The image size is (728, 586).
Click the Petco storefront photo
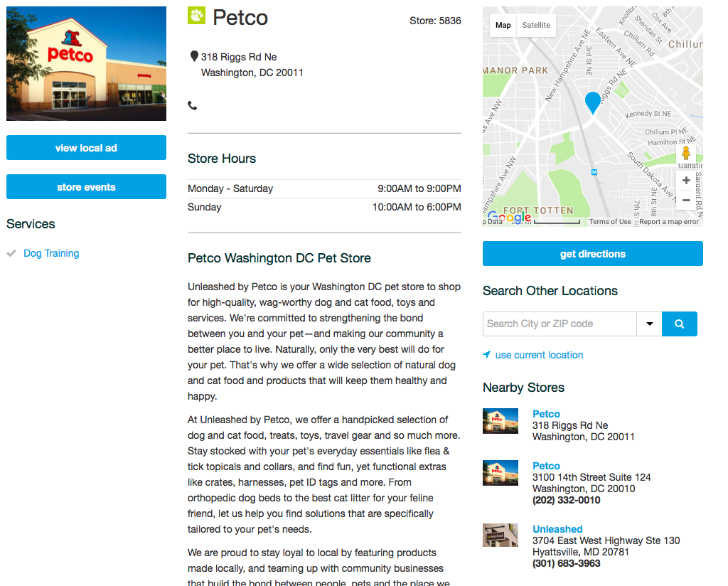pyautogui.click(x=86, y=64)
